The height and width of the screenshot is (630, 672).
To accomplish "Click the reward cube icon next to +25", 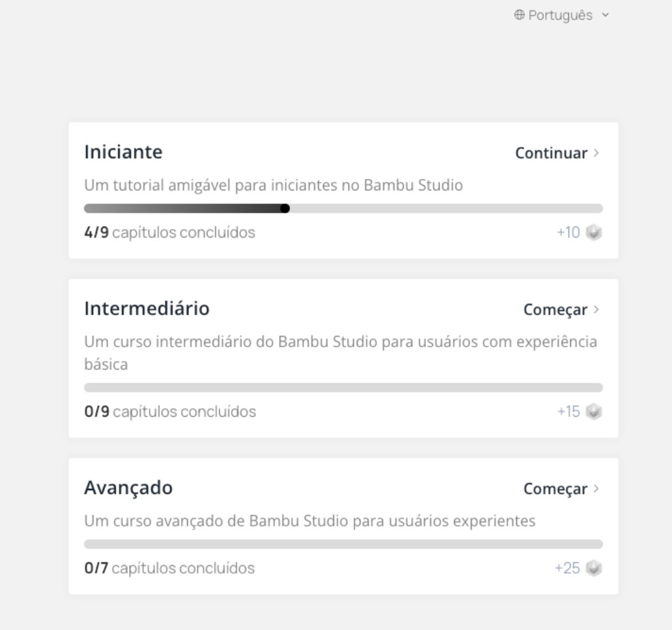I will click(x=594, y=568).
